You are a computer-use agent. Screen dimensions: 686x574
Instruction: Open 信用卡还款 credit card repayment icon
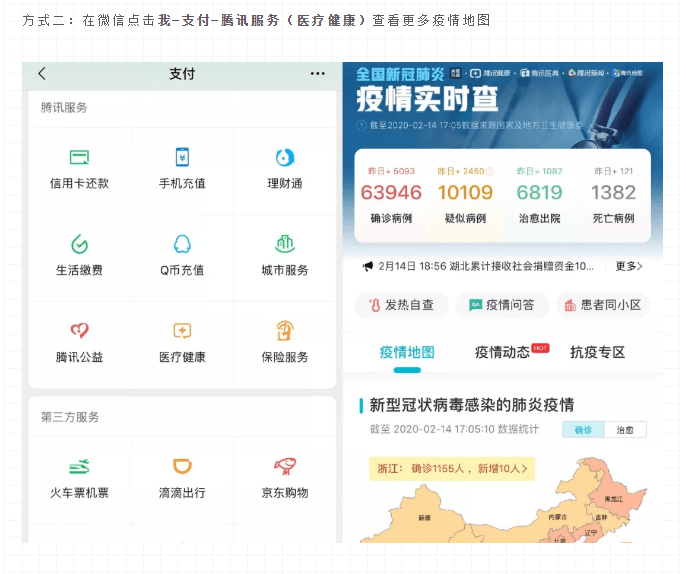(79, 157)
